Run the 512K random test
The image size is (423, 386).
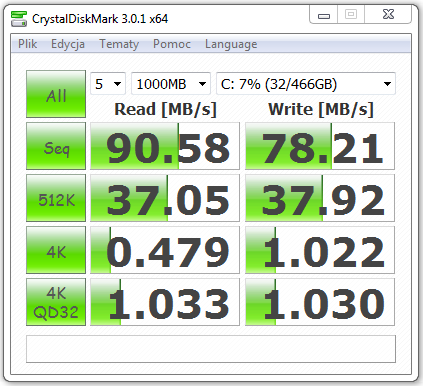point(56,198)
